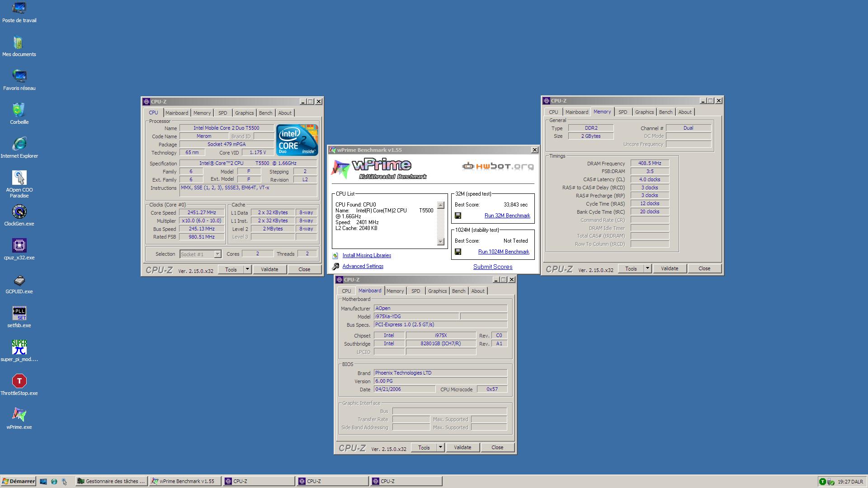Launch Internet Explorer desktop icon

(x=19, y=148)
